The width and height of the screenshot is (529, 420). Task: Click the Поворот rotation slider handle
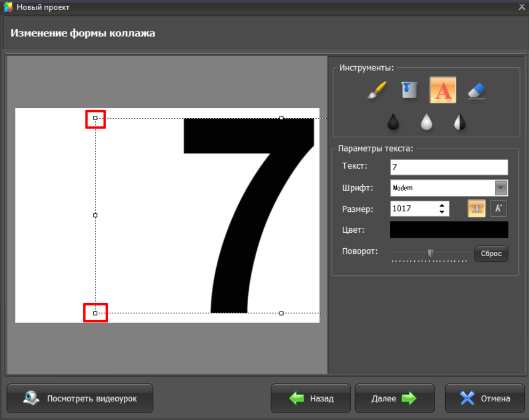tap(430, 253)
